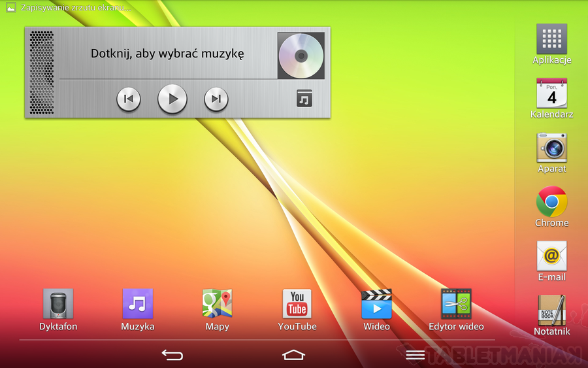Launch the Aparat camera app
588x368 pixels.
(x=551, y=153)
